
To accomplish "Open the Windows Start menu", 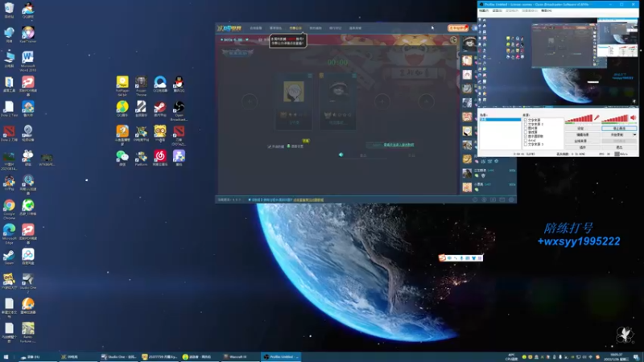I will (x=6, y=357).
